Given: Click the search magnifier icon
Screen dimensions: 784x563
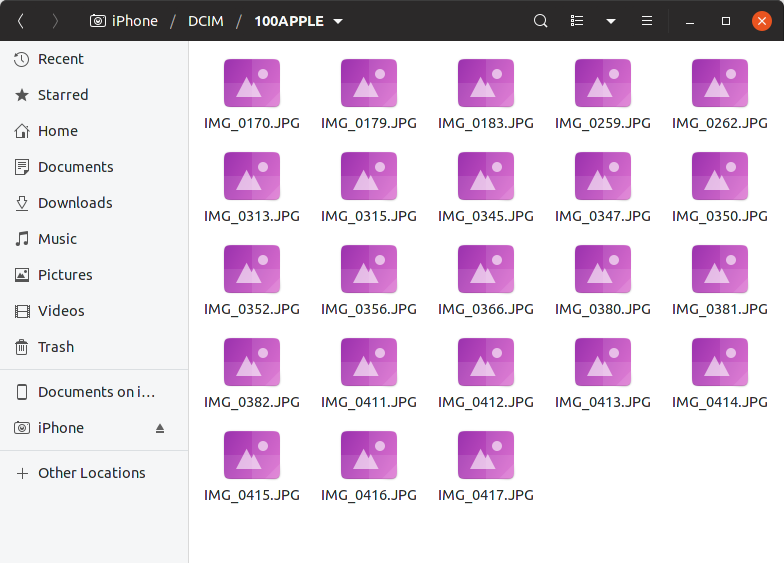Looking at the screenshot, I should (x=540, y=21).
